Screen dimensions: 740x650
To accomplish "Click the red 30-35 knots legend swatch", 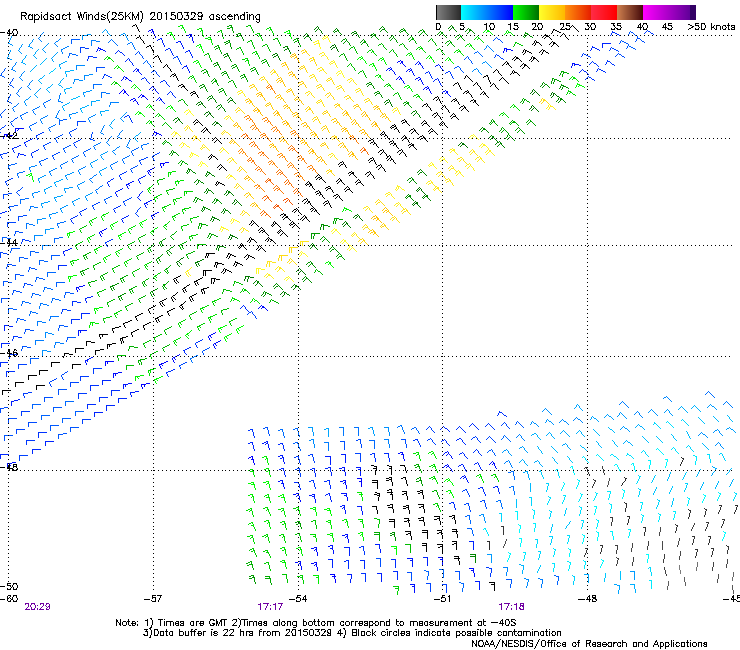I will click(604, 12).
